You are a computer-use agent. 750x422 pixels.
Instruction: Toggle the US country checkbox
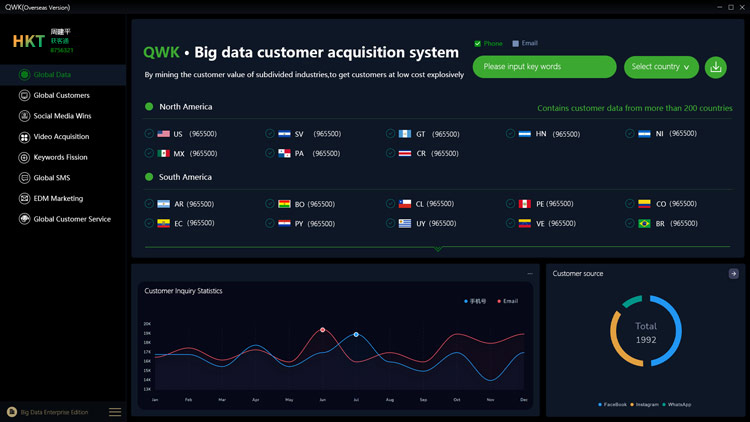pos(149,134)
